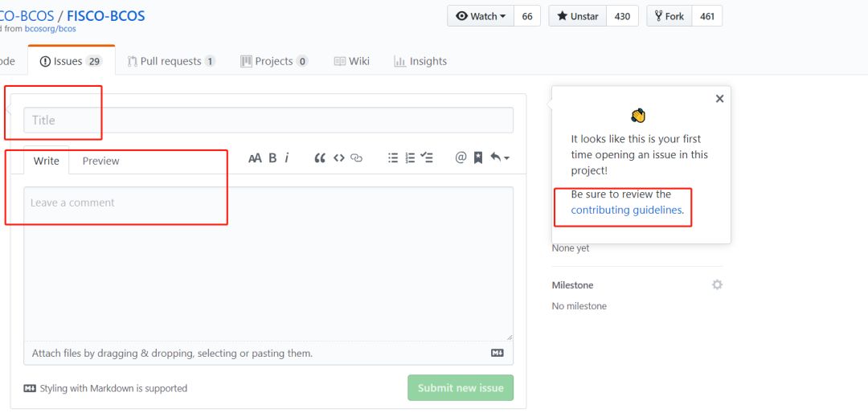
Task: View the 430 stargazers count
Action: [x=622, y=16]
